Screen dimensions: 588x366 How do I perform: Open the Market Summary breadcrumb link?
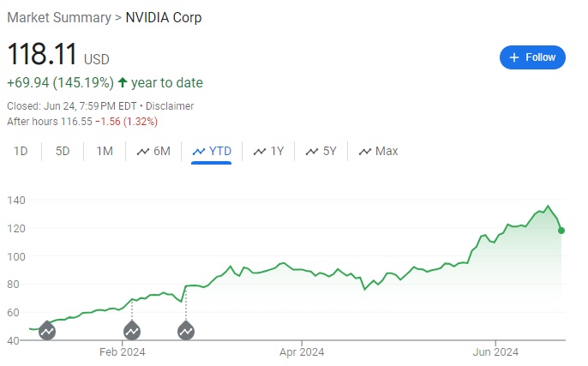tap(58, 17)
